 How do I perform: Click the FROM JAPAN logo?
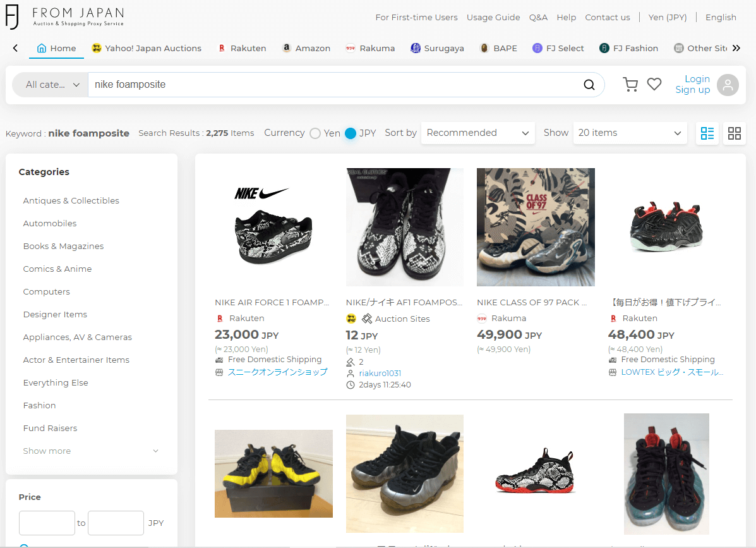click(x=64, y=16)
